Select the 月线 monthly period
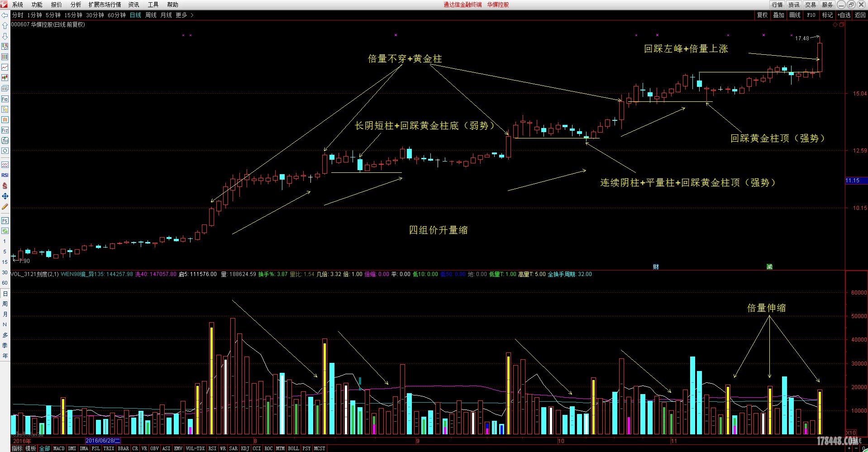868x452 pixels. click(x=166, y=15)
